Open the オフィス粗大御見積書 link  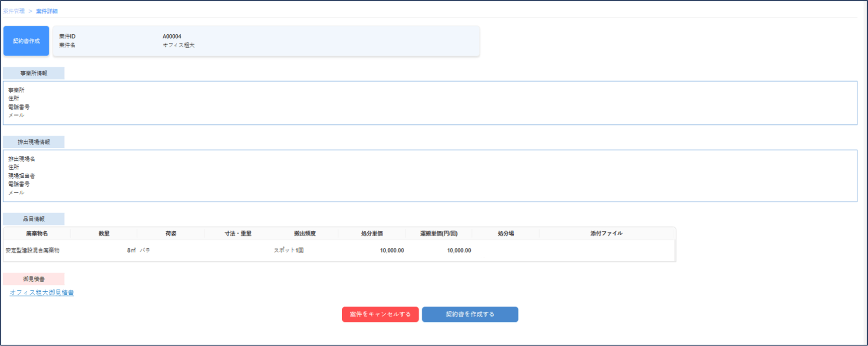click(x=42, y=293)
